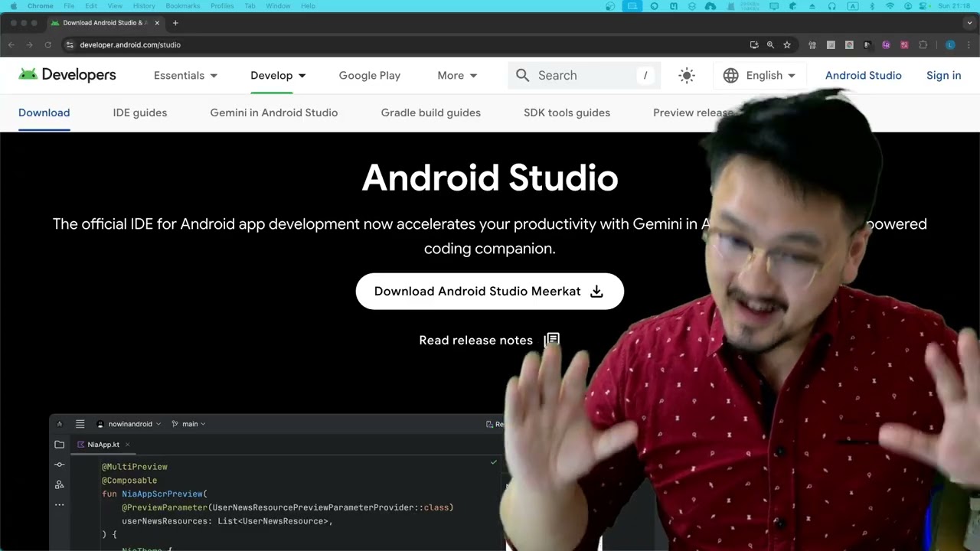Select the Download tab
The height and width of the screenshot is (551, 980).
pyautogui.click(x=44, y=112)
